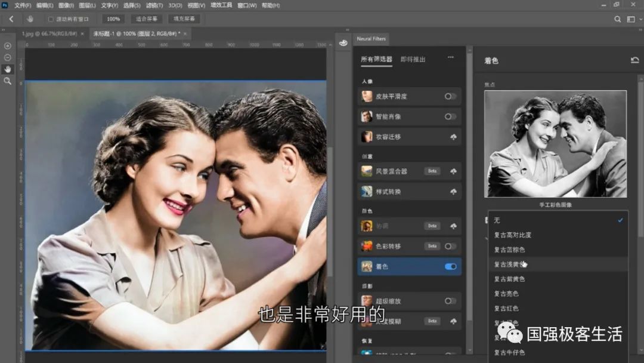Enable the 智能肖像 filter toggle
This screenshot has height=363, width=644.
pyautogui.click(x=450, y=116)
